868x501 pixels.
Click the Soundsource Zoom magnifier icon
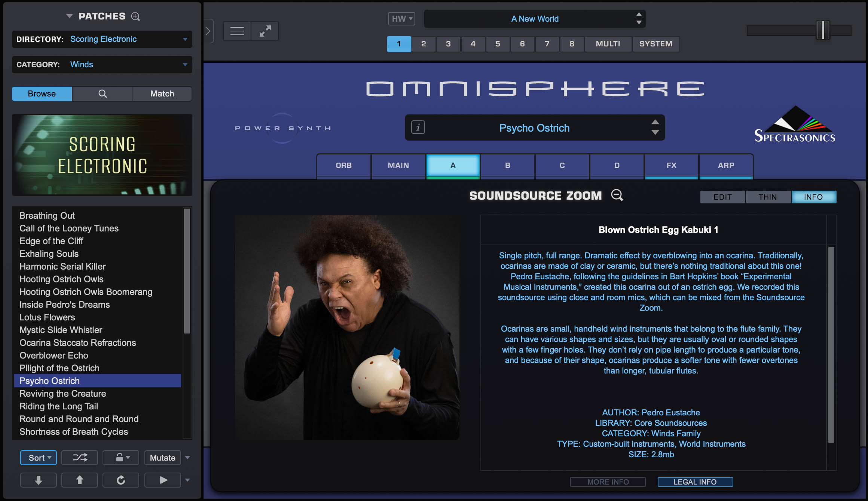[616, 196]
